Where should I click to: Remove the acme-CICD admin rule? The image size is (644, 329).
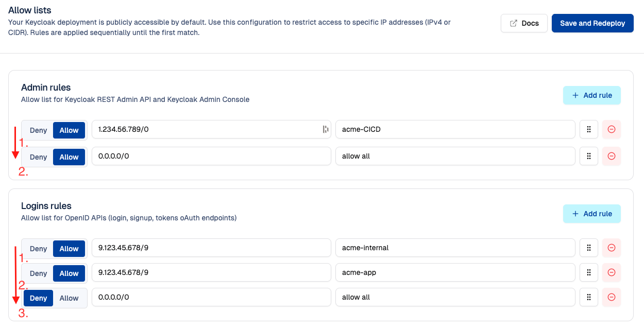[612, 130]
